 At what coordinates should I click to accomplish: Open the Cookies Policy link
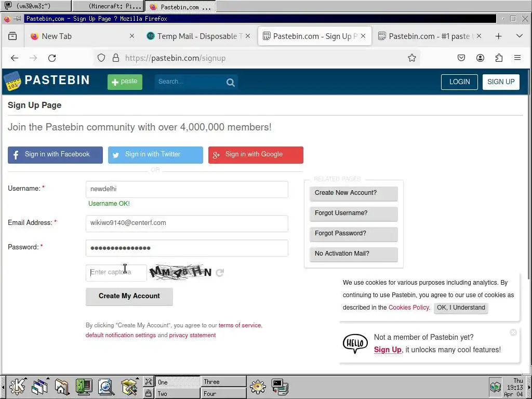(409, 308)
